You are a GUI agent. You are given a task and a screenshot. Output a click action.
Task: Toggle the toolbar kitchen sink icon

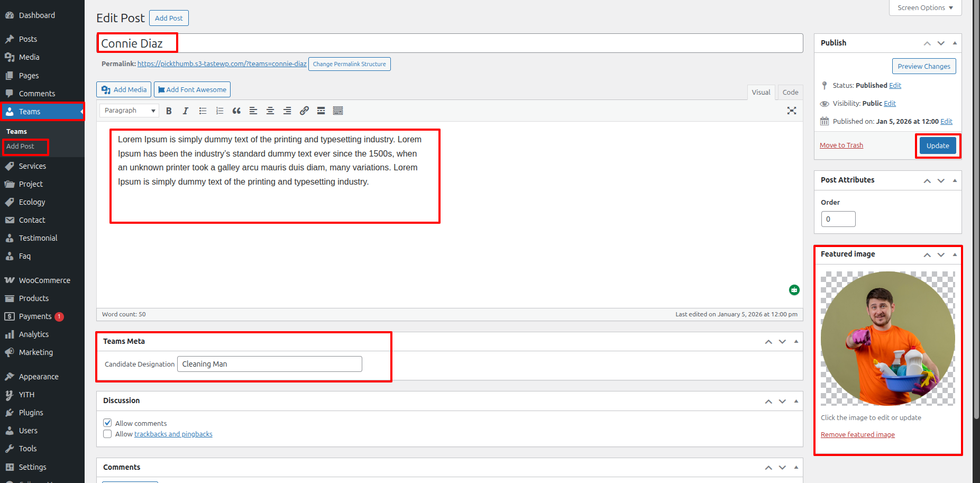coord(338,111)
